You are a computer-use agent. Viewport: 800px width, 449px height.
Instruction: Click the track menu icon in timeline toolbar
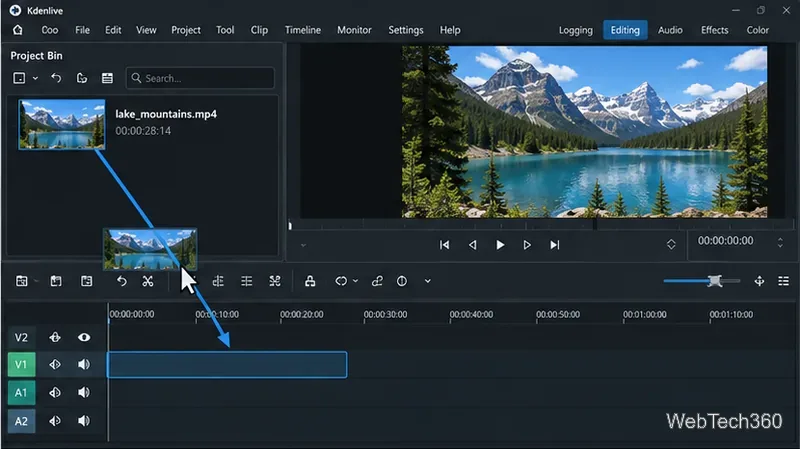click(x=21, y=281)
